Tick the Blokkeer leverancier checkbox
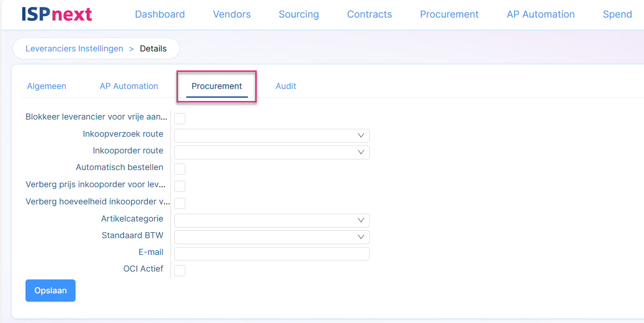Image resolution: width=644 pixels, height=323 pixels. [x=180, y=119]
